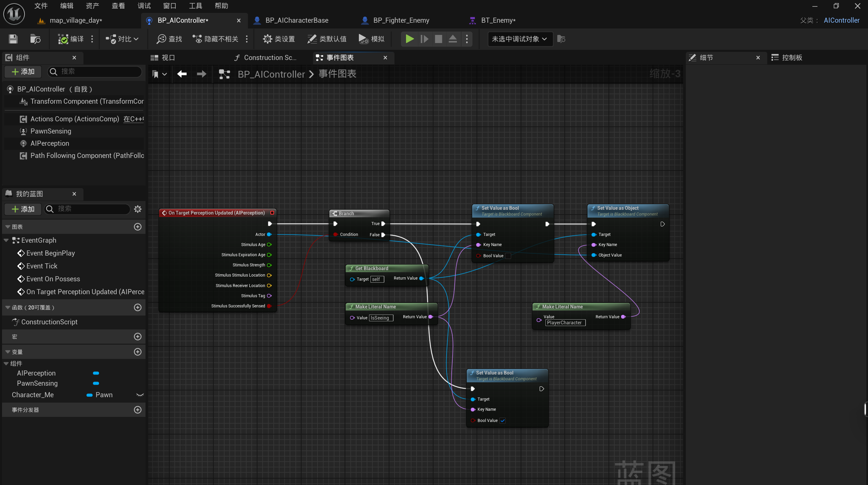
Task: Switch to the BP_Fighter_Enemy tab
Action: [x=401, y=20]
